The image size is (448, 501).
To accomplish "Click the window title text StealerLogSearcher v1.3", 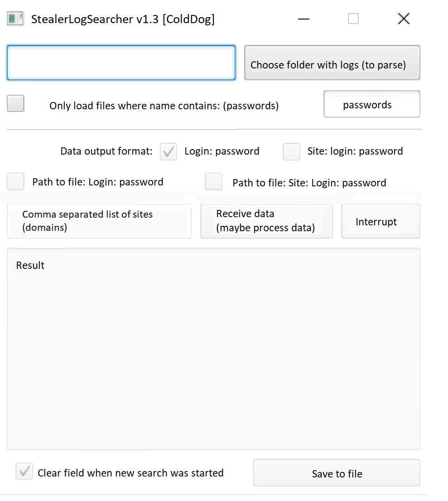I will (123, 19).
